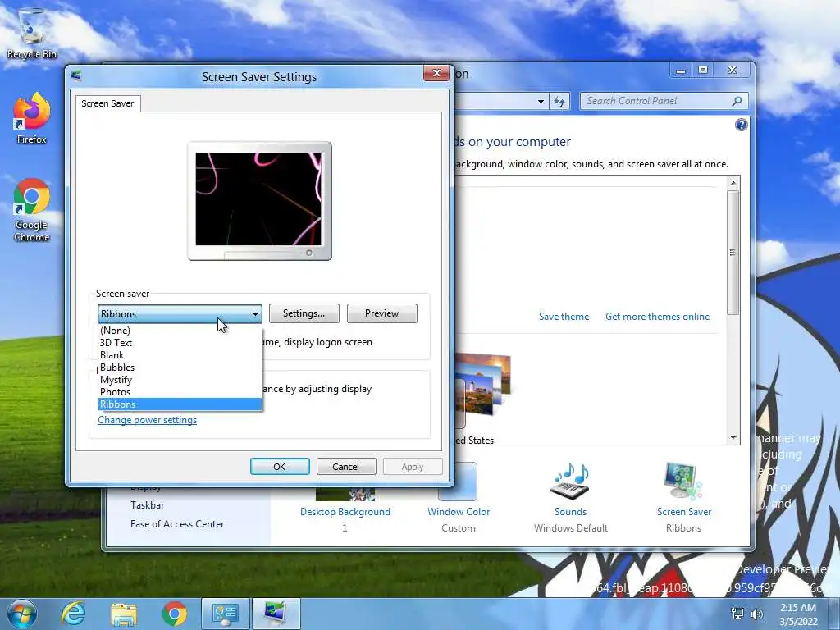Click the refresh button beside the address bar
840x630 pixels.
[x=559, y=101]
